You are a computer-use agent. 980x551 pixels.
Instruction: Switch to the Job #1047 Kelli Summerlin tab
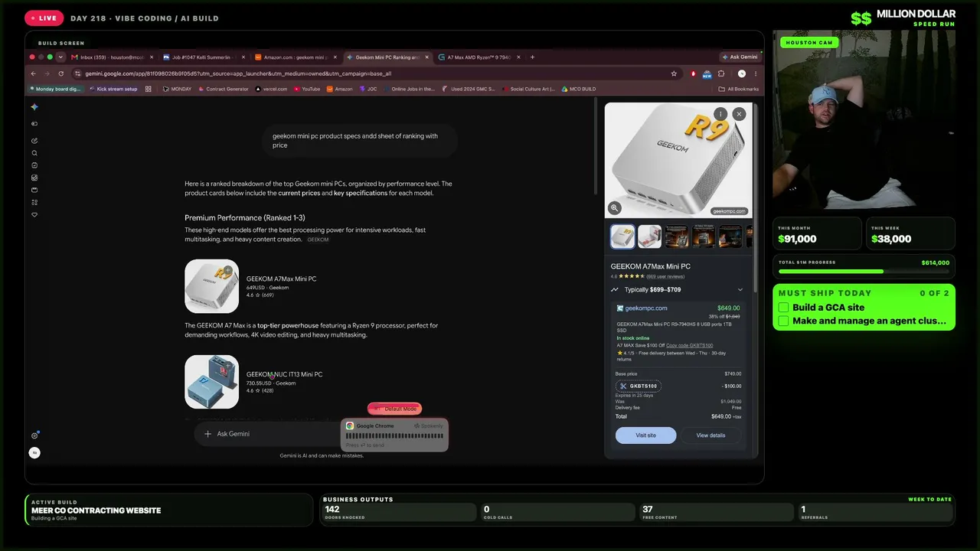pyautogui.click(x=203, y=57)
